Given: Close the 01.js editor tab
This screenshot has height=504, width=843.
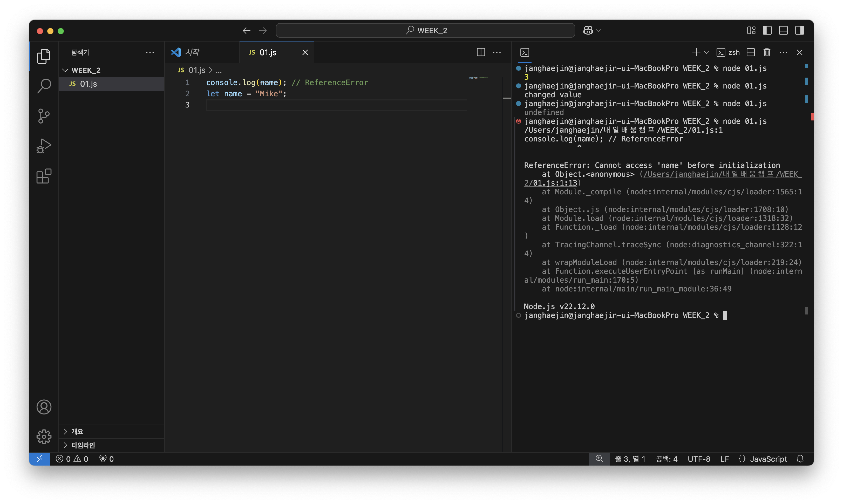Looking at the screenshot, I should [x=305, y=52].
